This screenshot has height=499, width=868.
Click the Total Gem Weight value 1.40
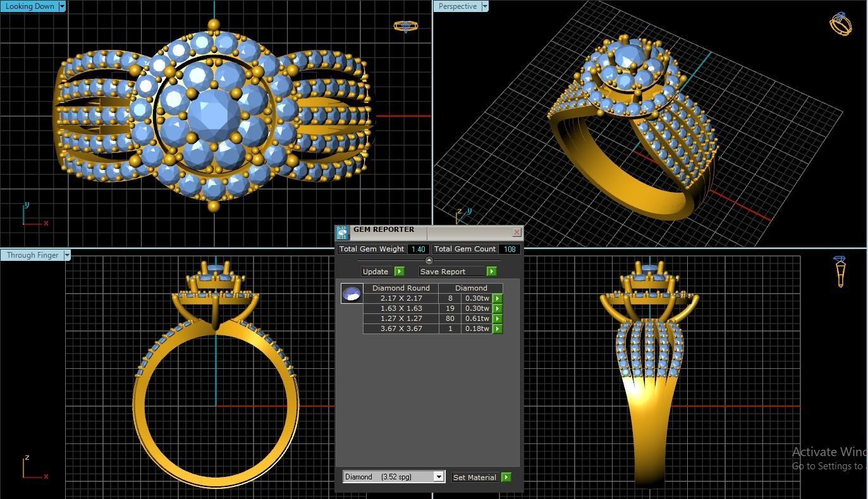point(418,249)
